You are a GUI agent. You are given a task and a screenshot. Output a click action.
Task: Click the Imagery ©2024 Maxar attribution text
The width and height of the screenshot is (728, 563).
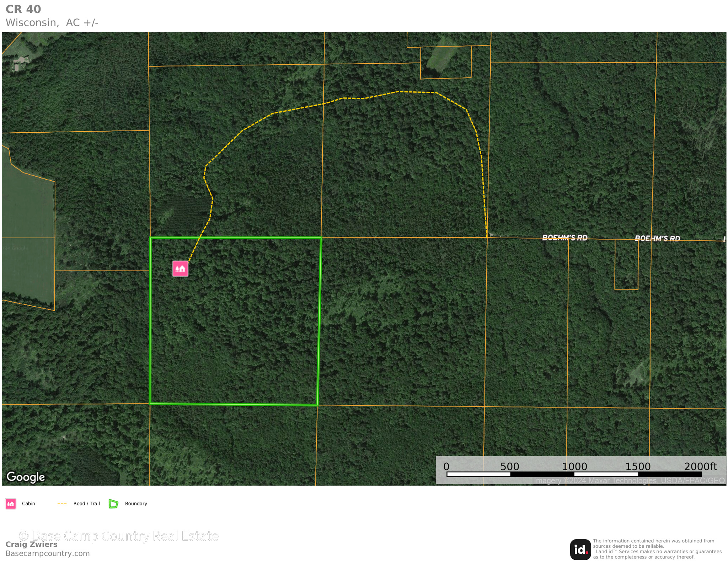pyautogui.click(x=629, y=480)
